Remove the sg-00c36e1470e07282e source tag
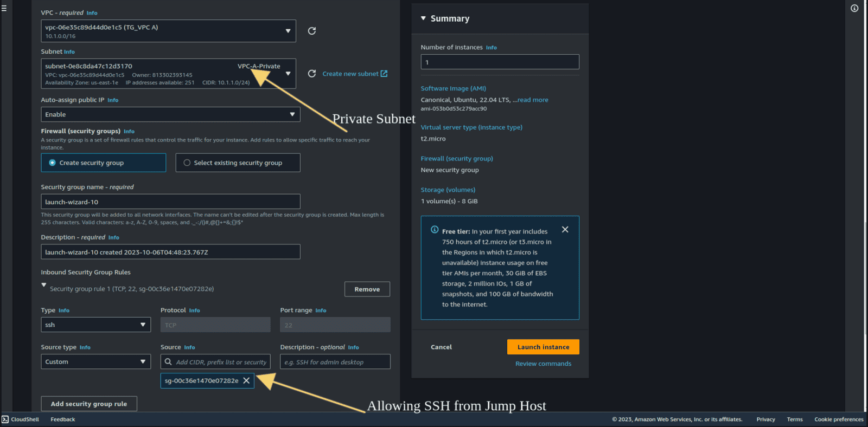The height and width of the screenshot is (427, 868). tap(246, 381)
